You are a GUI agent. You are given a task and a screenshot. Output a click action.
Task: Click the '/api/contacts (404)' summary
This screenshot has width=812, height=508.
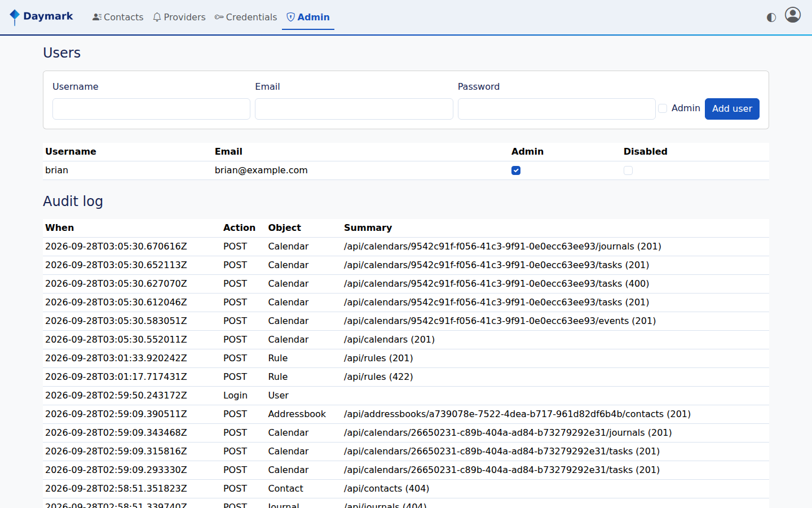pos(386,489)
